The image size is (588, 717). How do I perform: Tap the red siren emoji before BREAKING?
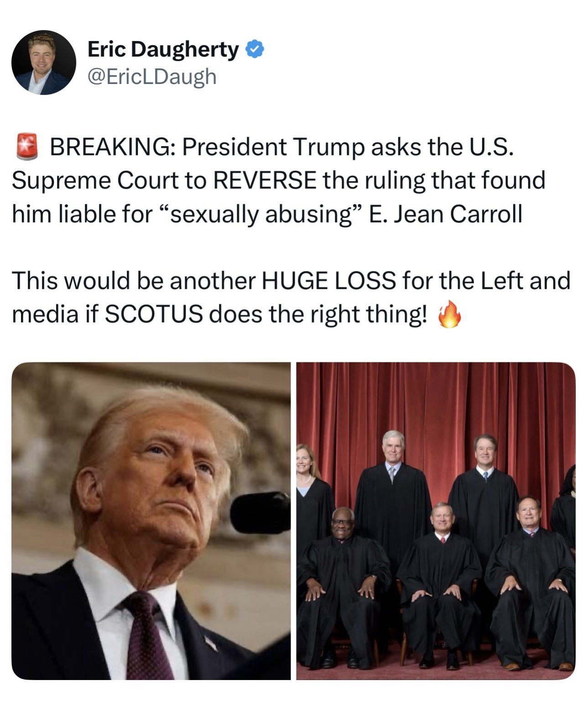tap(27, 147)
